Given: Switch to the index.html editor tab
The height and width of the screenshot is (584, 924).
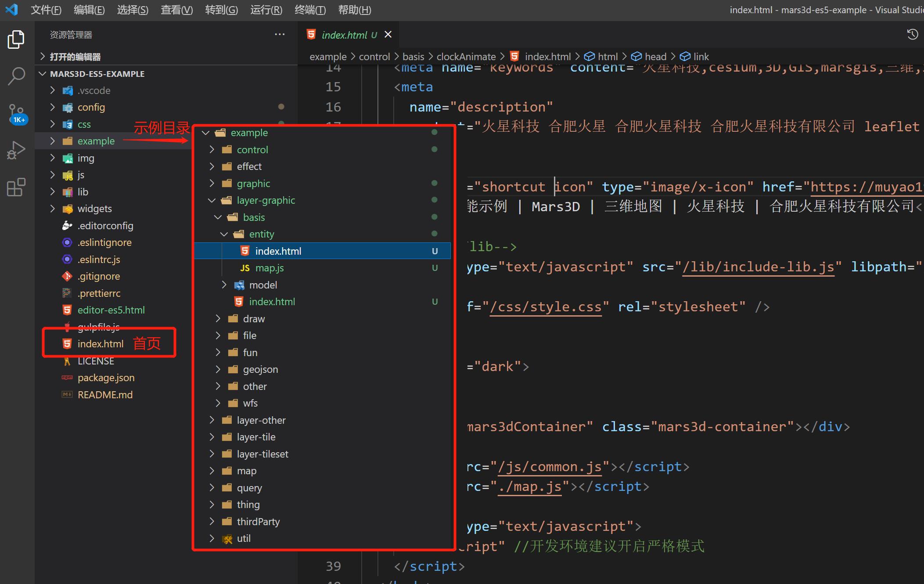Looking at the screenshot, I should pos(349,35).
